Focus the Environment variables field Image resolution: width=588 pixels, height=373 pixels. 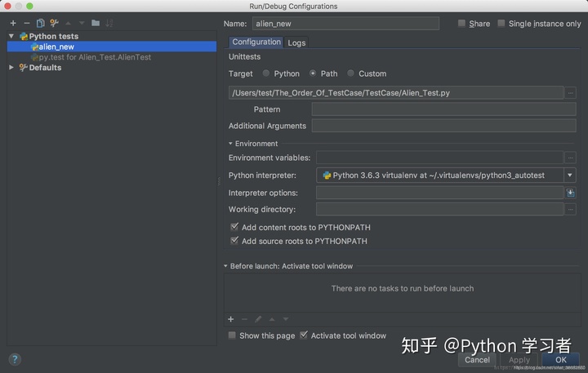point(439,158)
